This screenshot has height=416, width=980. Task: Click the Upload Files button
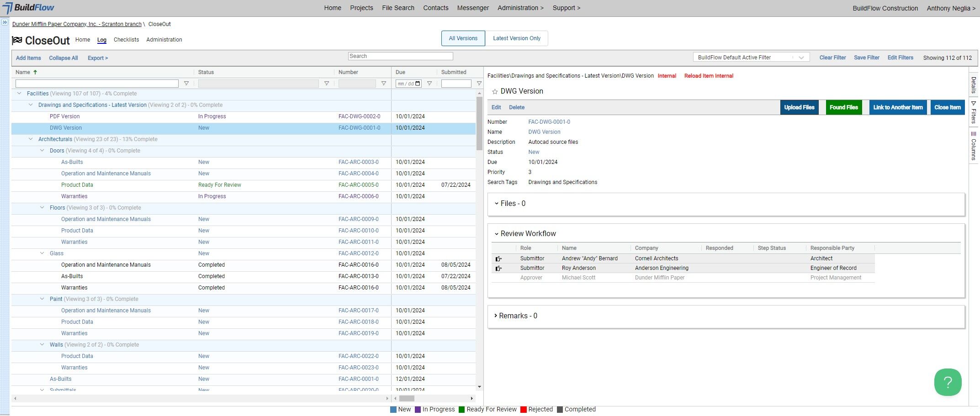[799, 107]
